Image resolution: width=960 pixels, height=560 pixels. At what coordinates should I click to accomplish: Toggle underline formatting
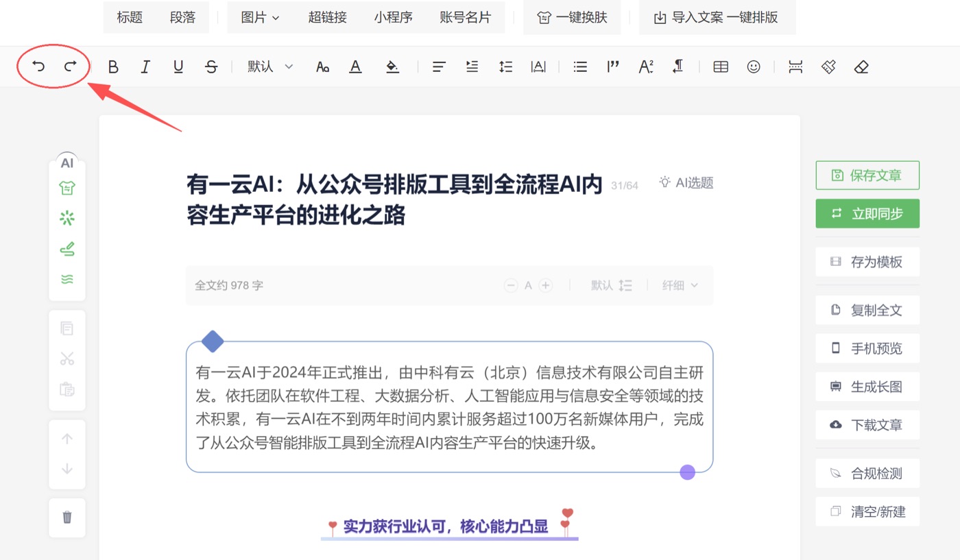pyautogui.click(x=178, y=66)
